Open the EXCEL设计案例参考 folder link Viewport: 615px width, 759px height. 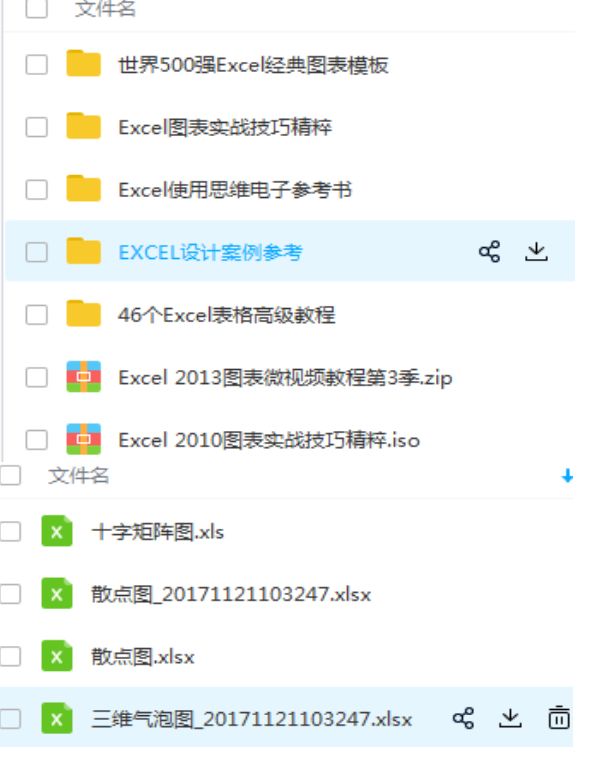point(210,252)
